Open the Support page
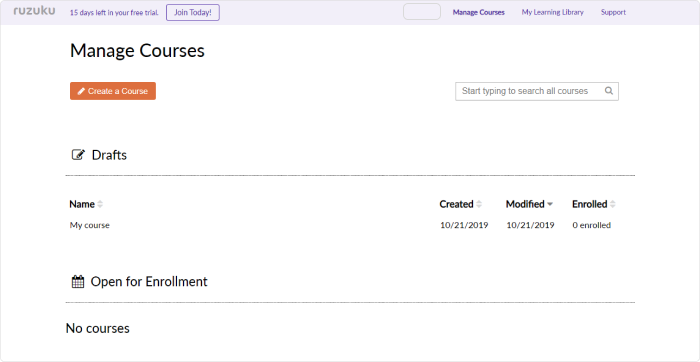This screenshot has height=362, width=700. (613, 12)
